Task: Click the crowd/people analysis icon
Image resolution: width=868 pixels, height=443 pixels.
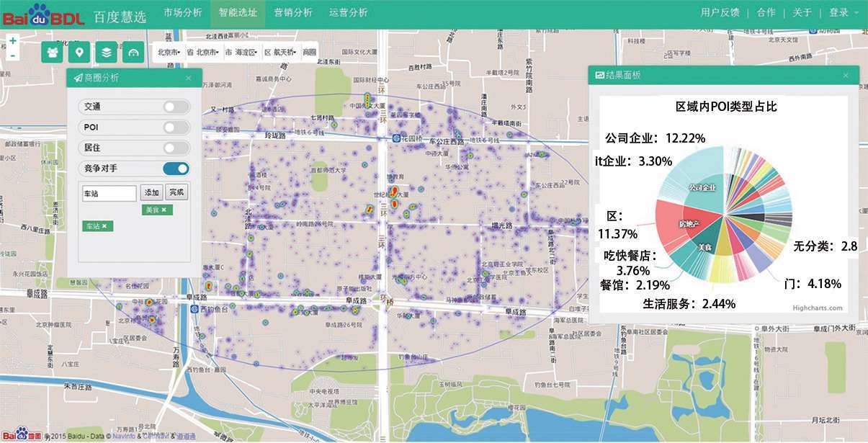Action: tap(52, 53)
